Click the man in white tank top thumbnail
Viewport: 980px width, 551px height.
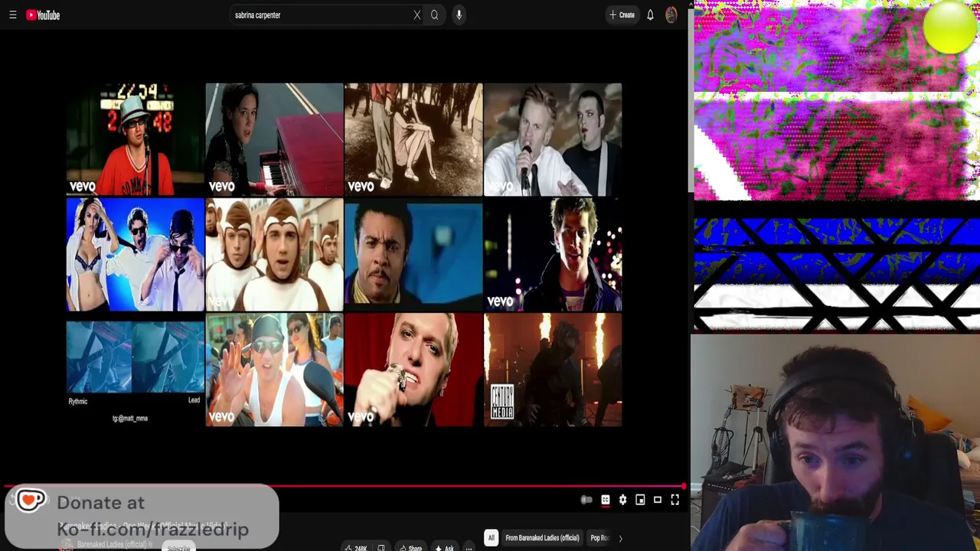[x=274, y=370]
